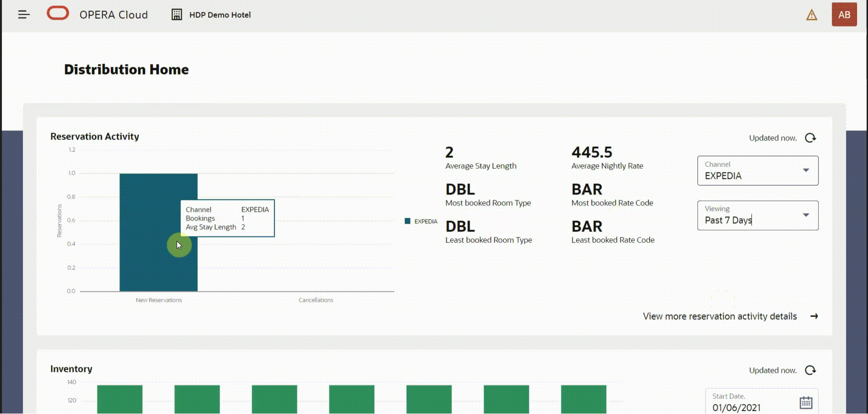
Task: Click the EXPEDIA legend label
Action: tap(426, 221)
